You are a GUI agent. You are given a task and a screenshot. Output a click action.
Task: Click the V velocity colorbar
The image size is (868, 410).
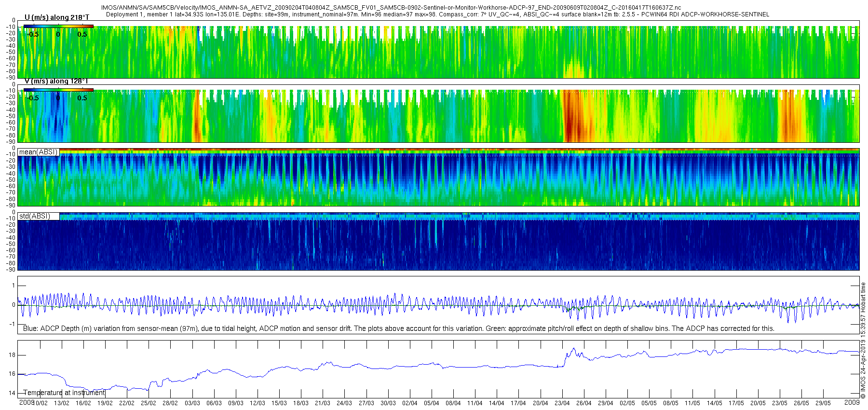click(x=58, y=90)
